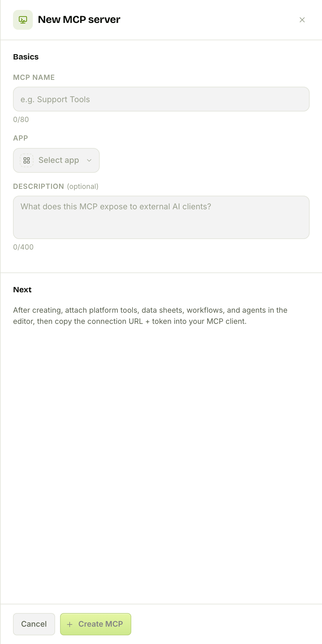Screen dimensions: 322x644
Task: Click the app grid icon inside Select app
Action: pos(27,160)
